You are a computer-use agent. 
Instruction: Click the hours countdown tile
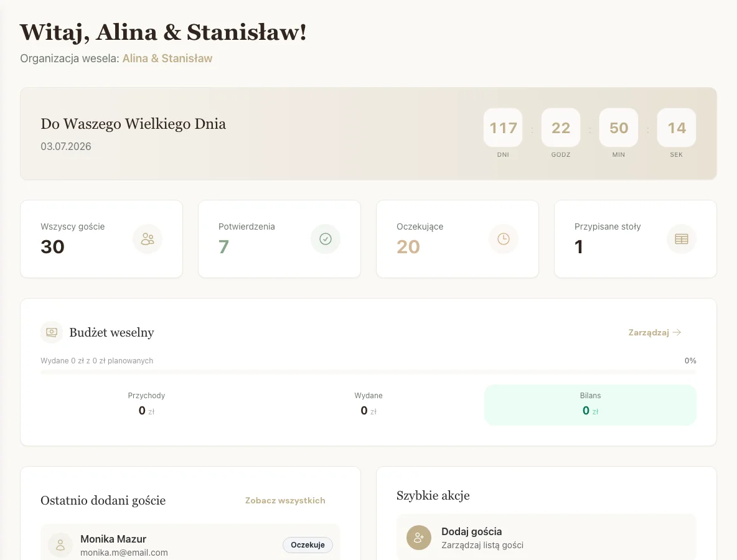(561, 128)
